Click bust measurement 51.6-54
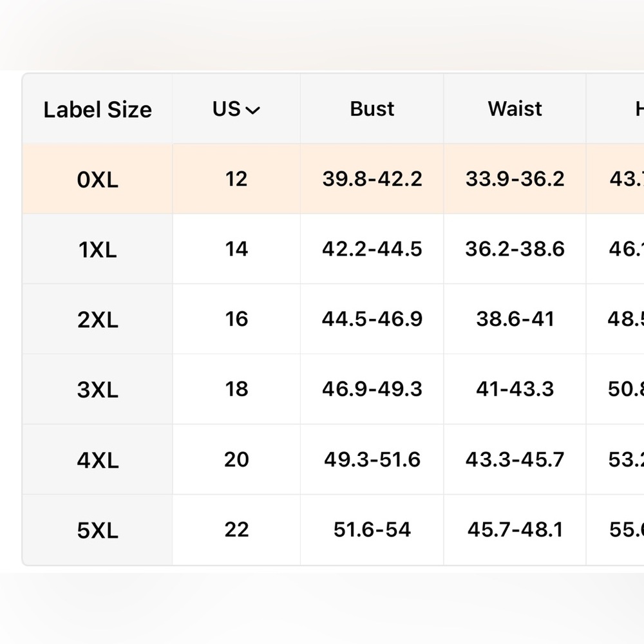 pyautogui.click(x=372, y=529)
